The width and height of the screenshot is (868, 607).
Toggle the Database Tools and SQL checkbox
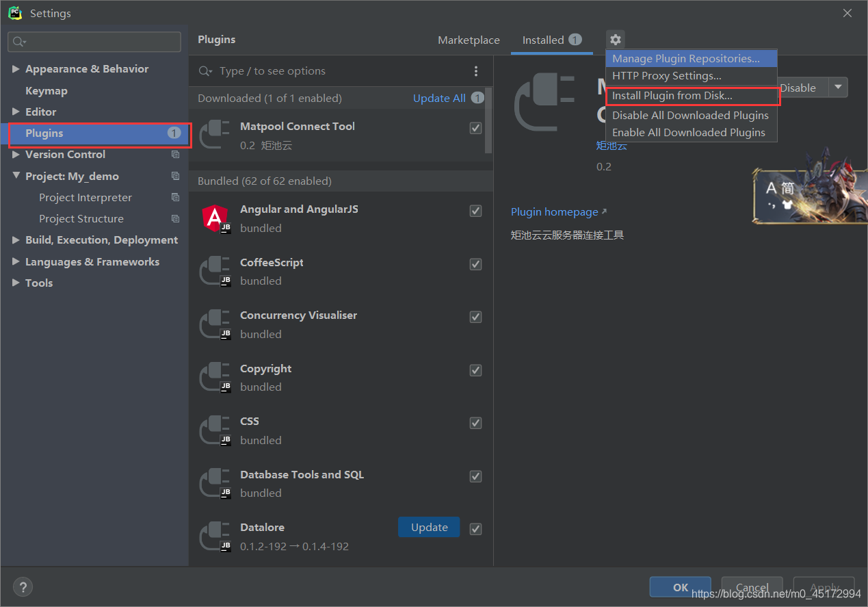click(x=475, y=476)
